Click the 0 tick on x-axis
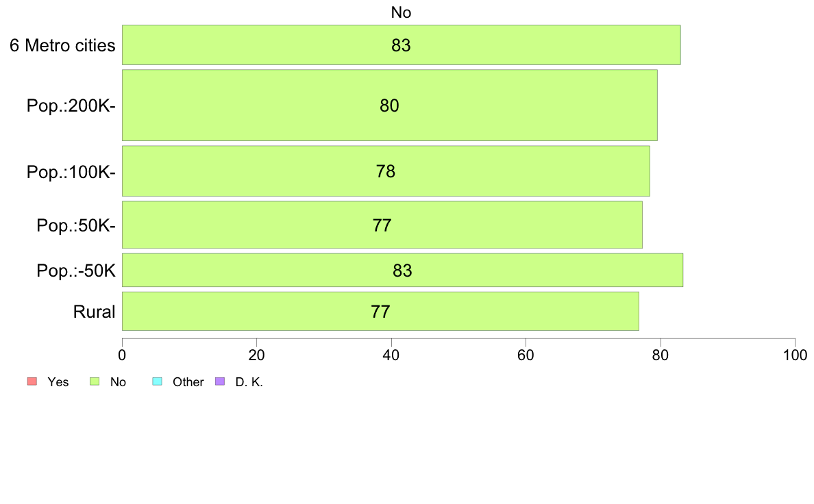 pos(122,355)
